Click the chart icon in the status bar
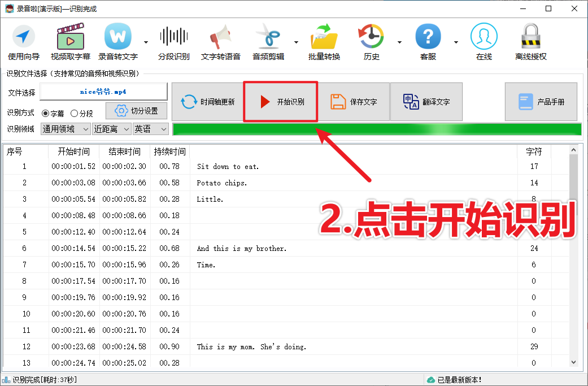This screenshot has width=588, height=386. pyautogui.click(x=6, y=380)
